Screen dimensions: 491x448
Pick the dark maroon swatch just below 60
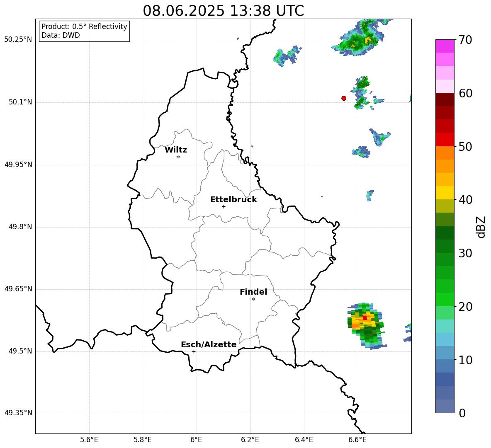pos(445,99)
